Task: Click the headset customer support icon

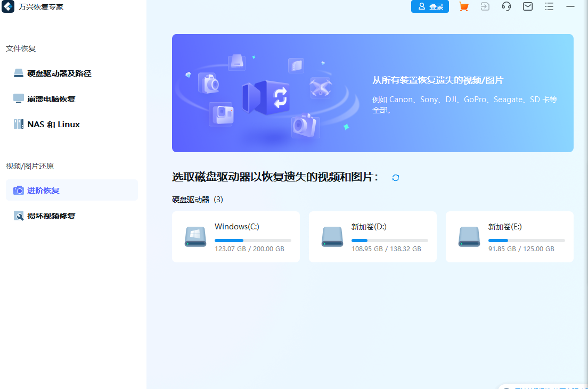Action: pyautogui.click(x=506, y=6)
